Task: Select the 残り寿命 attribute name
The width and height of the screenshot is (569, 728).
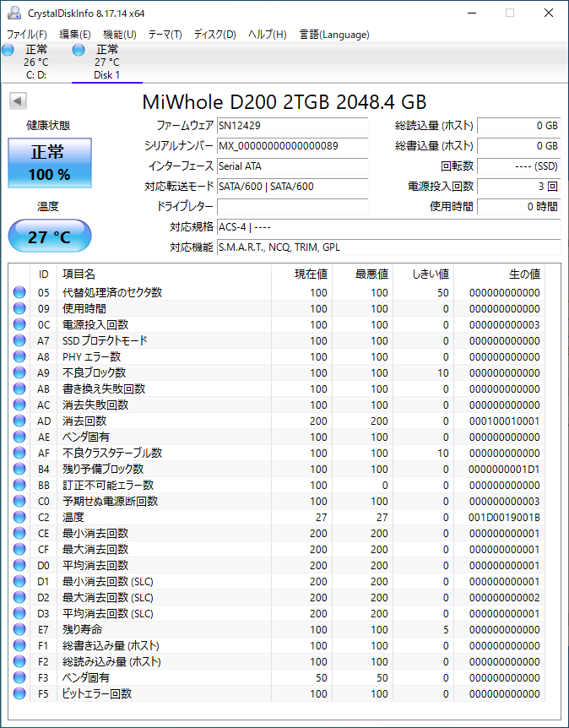Action: (x=82, y=629)
